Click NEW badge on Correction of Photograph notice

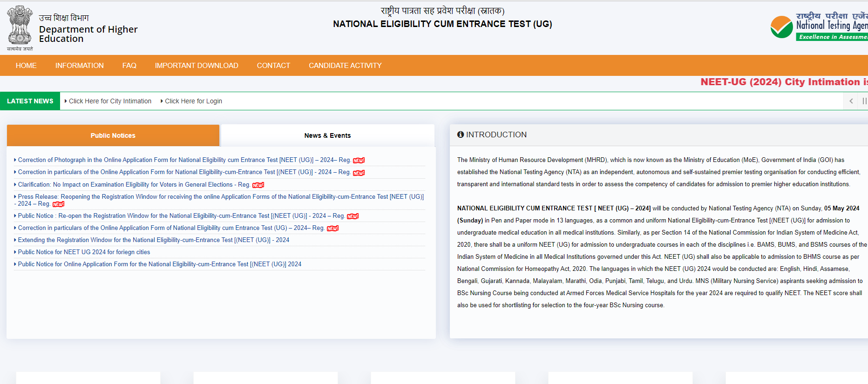pyautogui.click(x=359, y=161)
